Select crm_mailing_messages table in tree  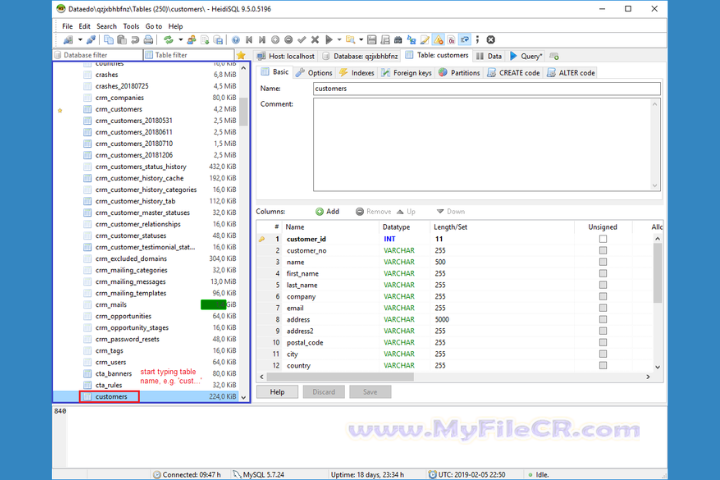(130, 282)
